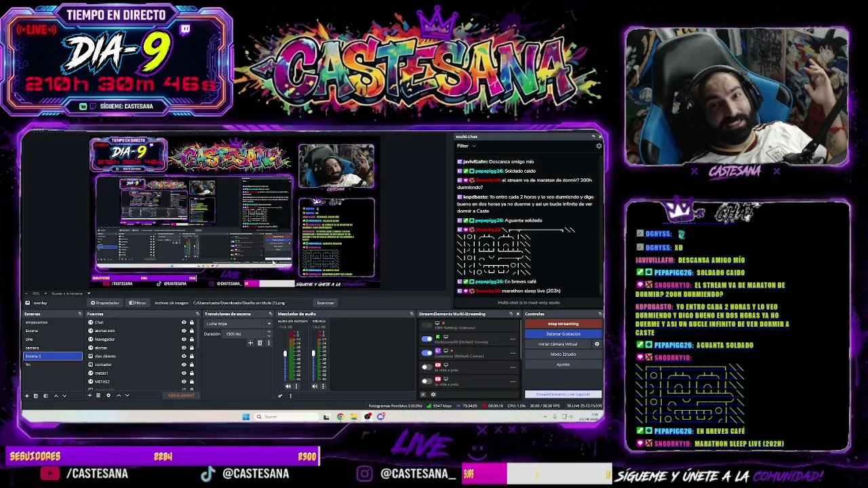Open advanced audio properties gear in mixer
868x488 pixels.
pos(280,396)
